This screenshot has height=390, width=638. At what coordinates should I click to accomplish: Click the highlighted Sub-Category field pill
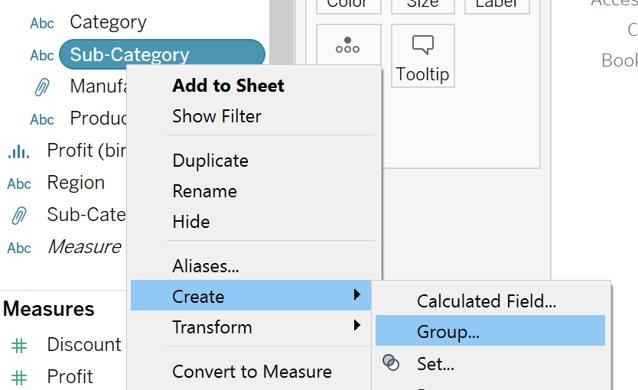click(x=162, y=54)
